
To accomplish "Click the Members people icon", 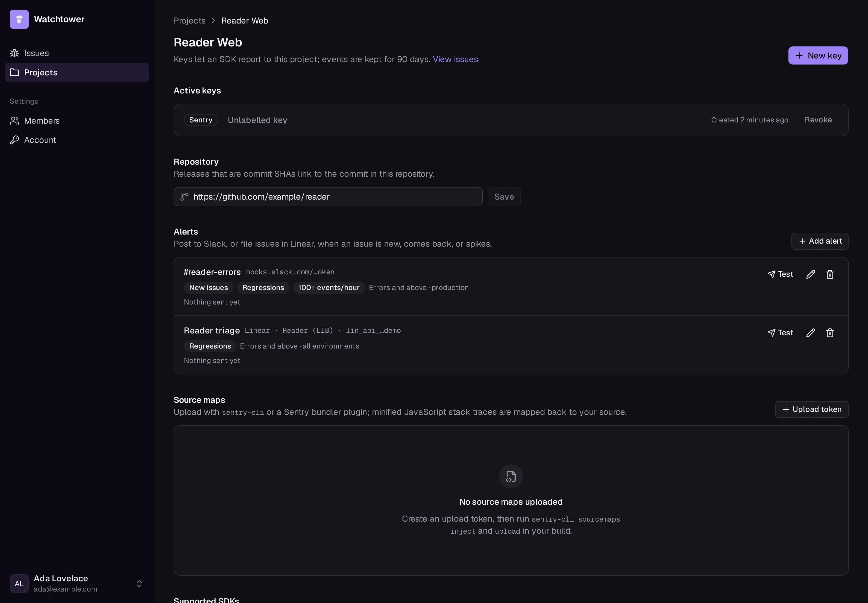I will pos(14,121).
